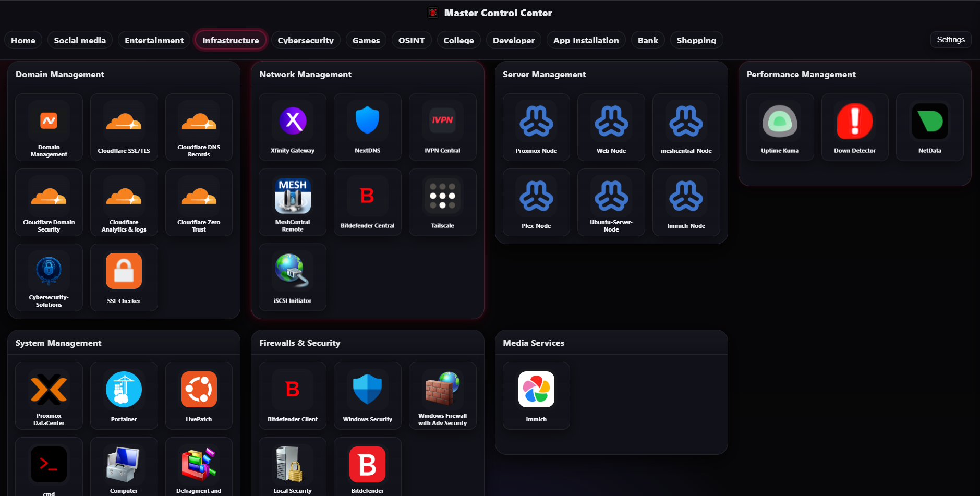
Task: Launch Cloudflare Zero Trust
Action: tap(199, 202)
